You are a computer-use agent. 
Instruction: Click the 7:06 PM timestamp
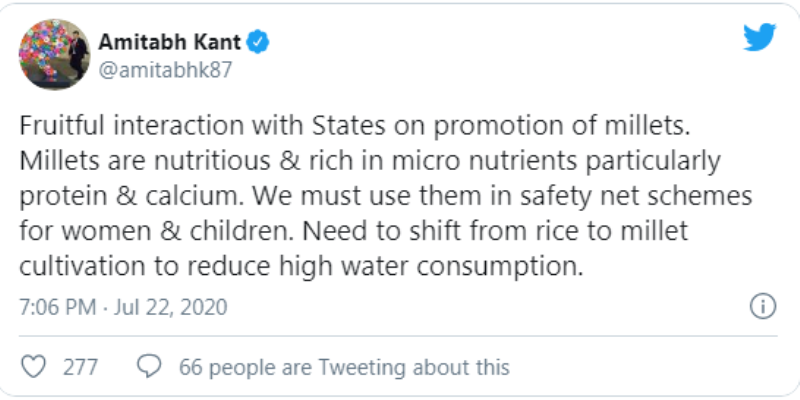pyautogui.click(x=57, y=307)
